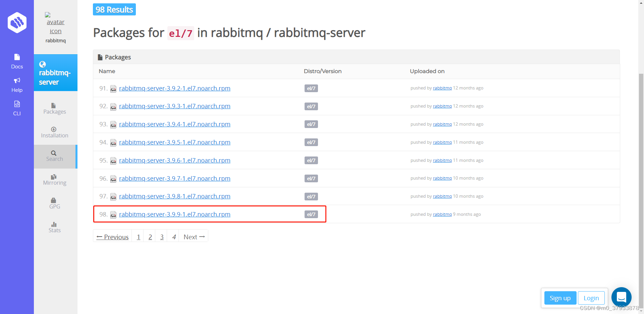Click rpm icon beside the 3.9.2 package
The image size is (644, 314).
click(x=113, y=89)
